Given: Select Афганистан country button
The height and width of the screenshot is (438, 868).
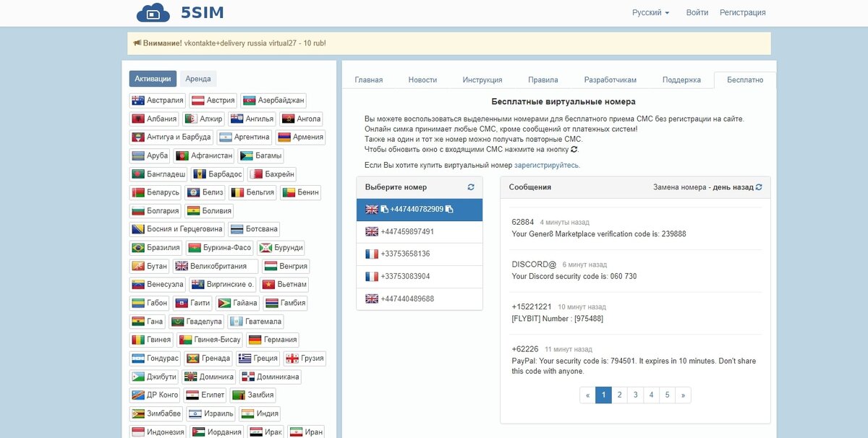Looking at the screenshot, I should click(205, 155).
